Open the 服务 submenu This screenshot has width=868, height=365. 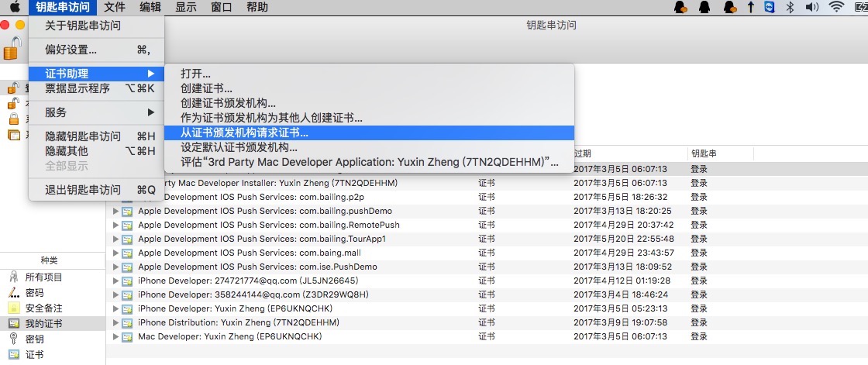pos(96,112)
